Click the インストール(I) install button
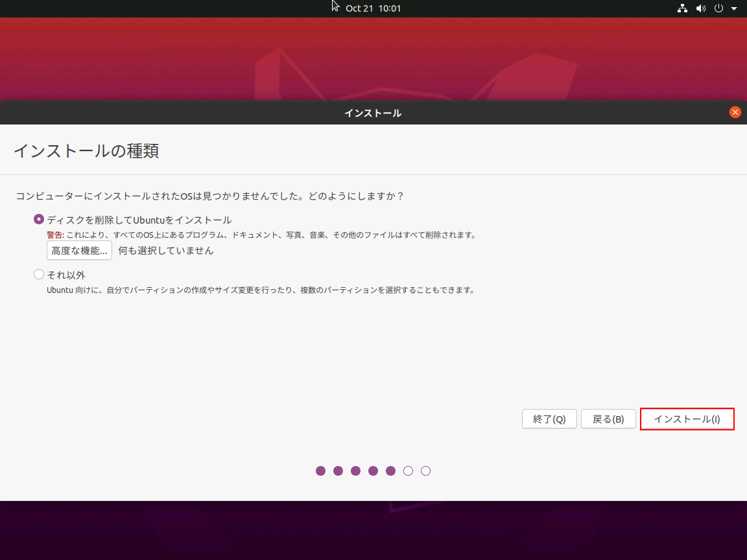The height and width of the screenshot is (560, 747). 687,419
